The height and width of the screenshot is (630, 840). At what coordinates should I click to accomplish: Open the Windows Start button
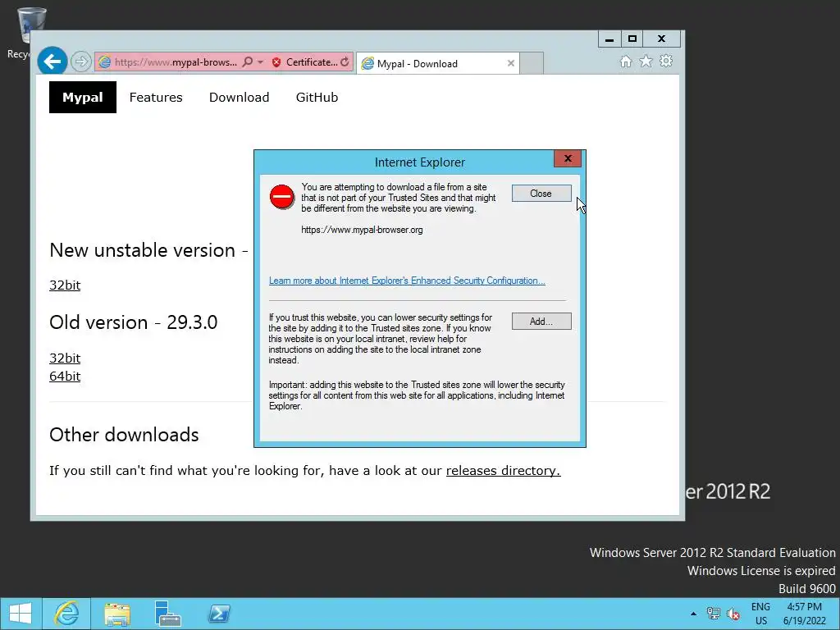coord(21,614)
